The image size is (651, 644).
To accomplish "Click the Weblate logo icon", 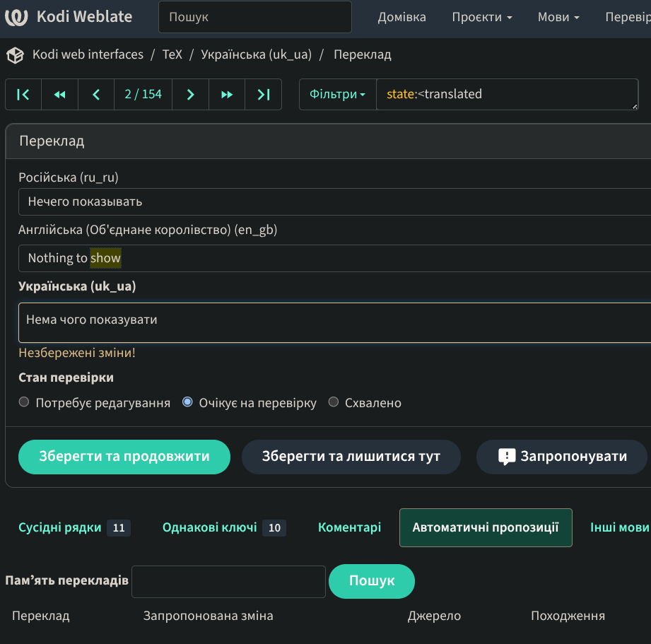I will click(16, 18).
